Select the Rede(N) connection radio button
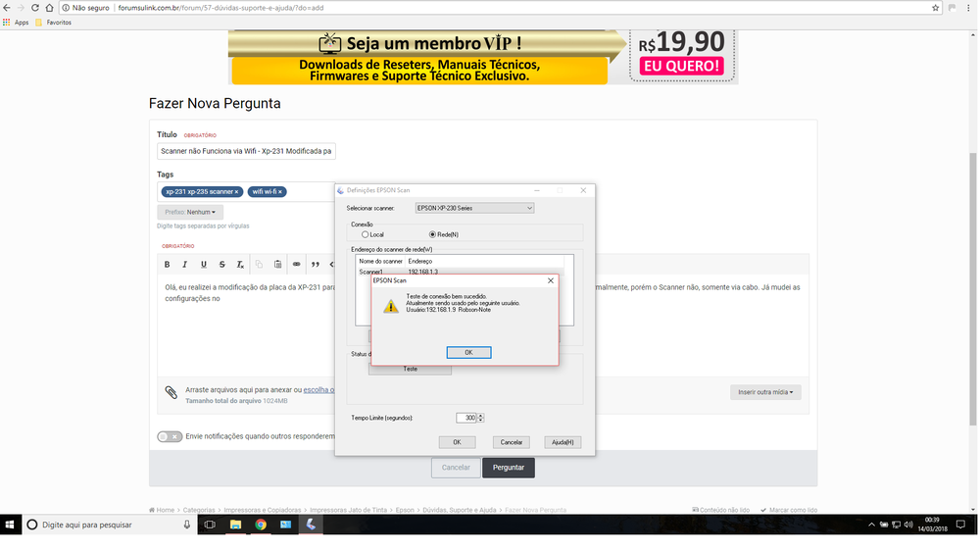Screen dimensions: 980x551 tap(432, 234)
